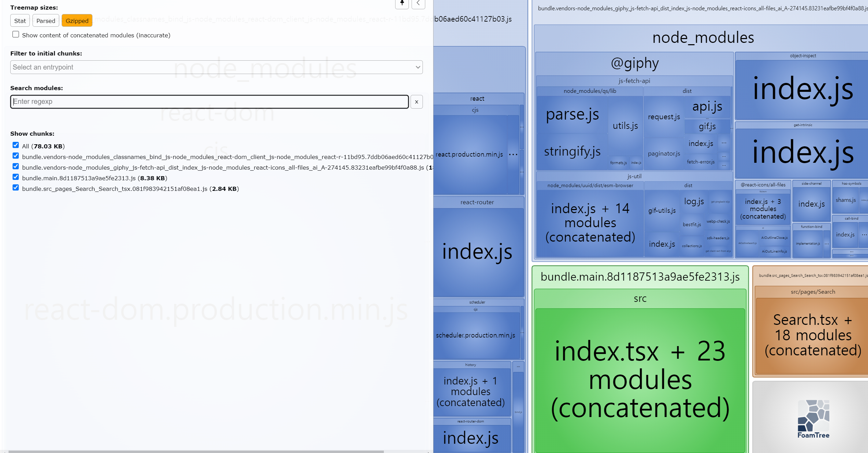Uncheck the Search_tsx bundle chunk checkbox

click(16, 187)
